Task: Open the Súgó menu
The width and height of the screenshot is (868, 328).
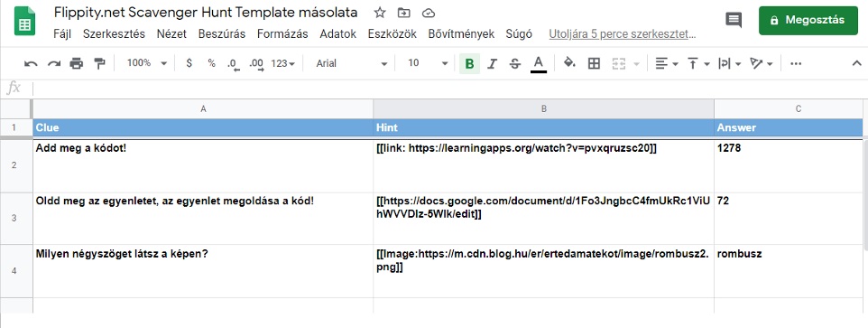Action: click(x=519, y=34)
